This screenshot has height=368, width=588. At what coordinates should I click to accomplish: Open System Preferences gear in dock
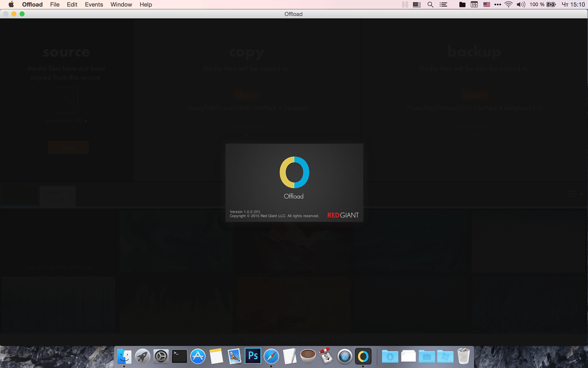click(161, 356)
